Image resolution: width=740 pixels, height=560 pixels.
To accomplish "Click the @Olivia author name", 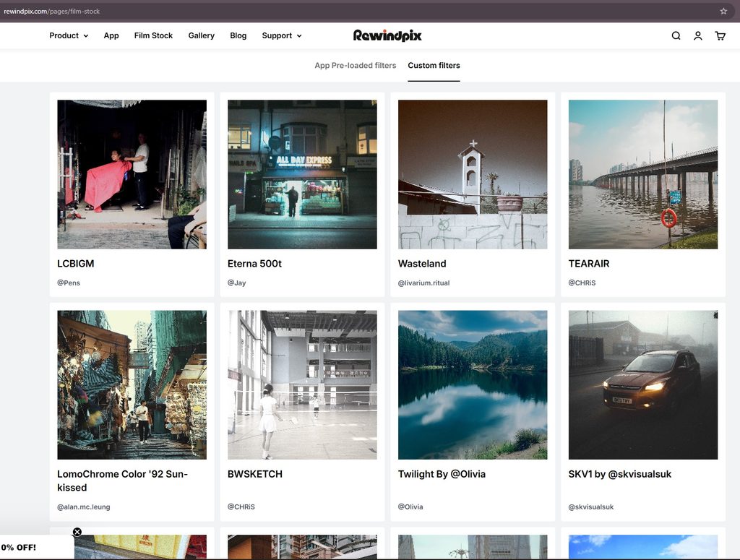I will tap(410, 507).
